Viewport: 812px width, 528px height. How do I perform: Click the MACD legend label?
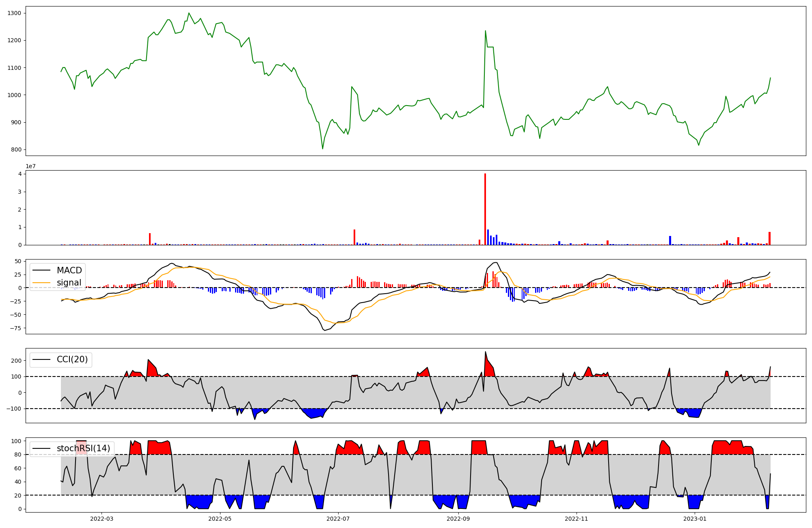pyautogui.click(x=69, y=270)
